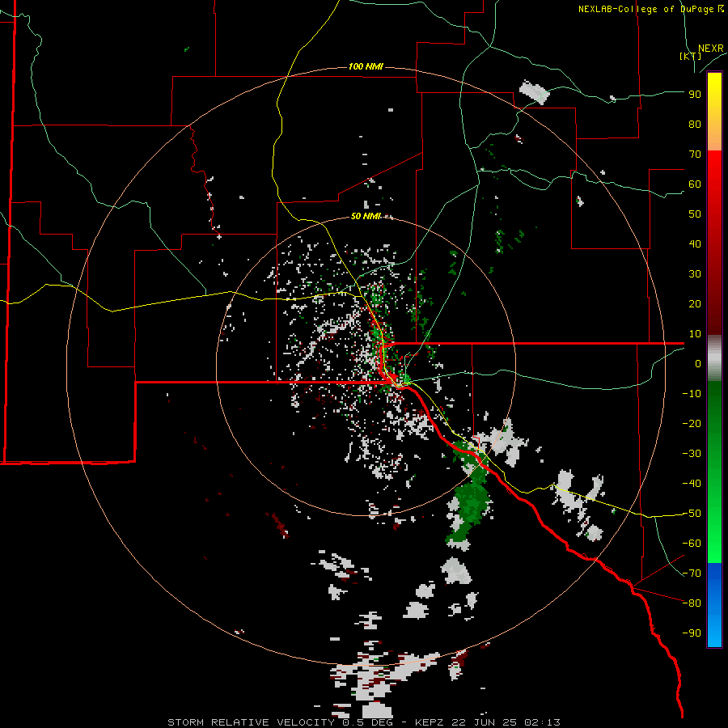Click the 02:13 timestamp
Screen dimensions: 728x728
[542, 722]
